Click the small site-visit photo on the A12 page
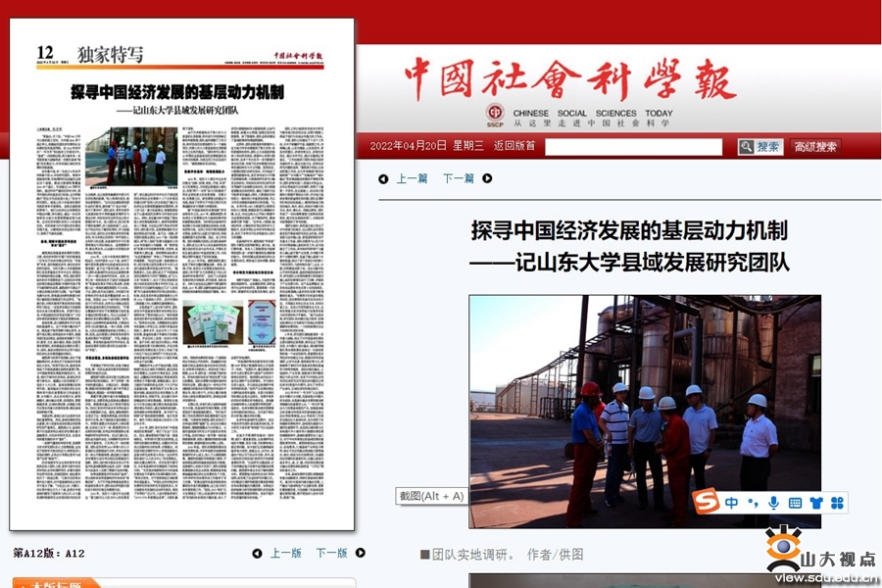Viewport: 882px width, 588px height. click(x=131, y=156)
